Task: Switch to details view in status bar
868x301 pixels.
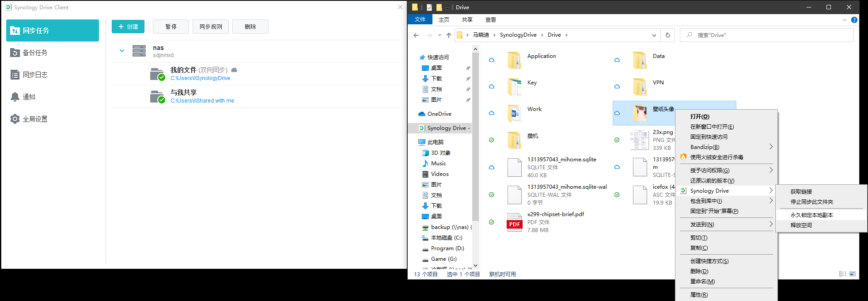Action: point(843,274)
